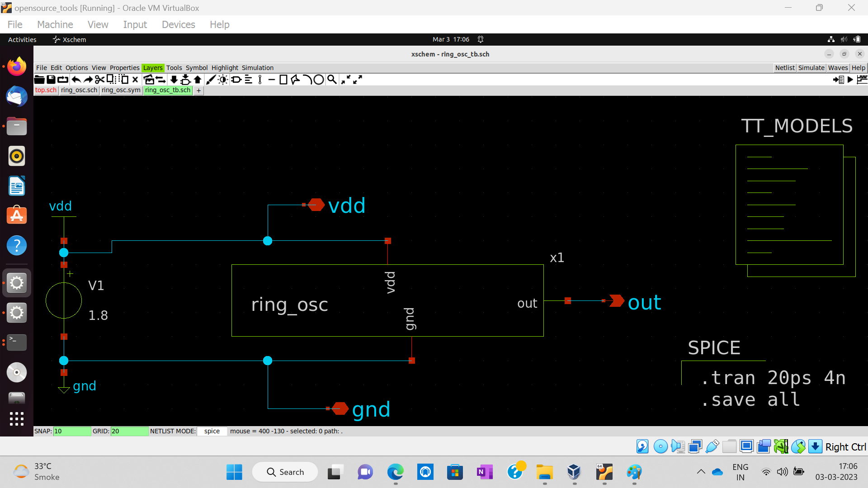The height and width of the screenshot is (488, 868).
Task: Switch to the ring_osc.sch tab
Action: [x=79, y=90]
